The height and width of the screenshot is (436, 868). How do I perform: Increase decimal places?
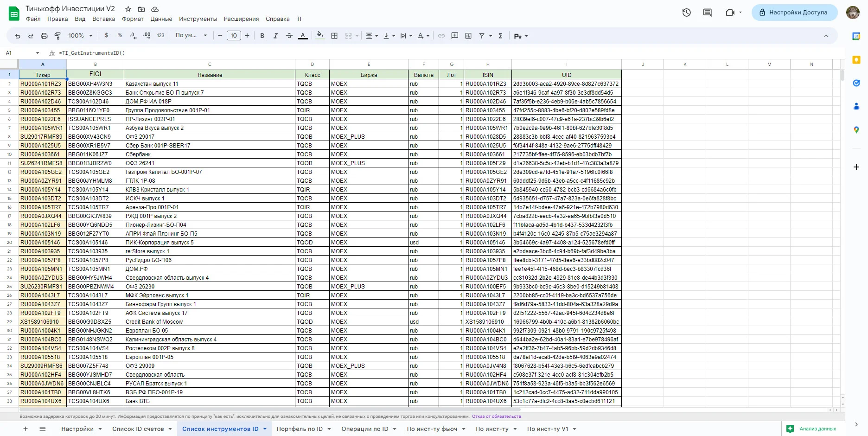click(147, 36)
